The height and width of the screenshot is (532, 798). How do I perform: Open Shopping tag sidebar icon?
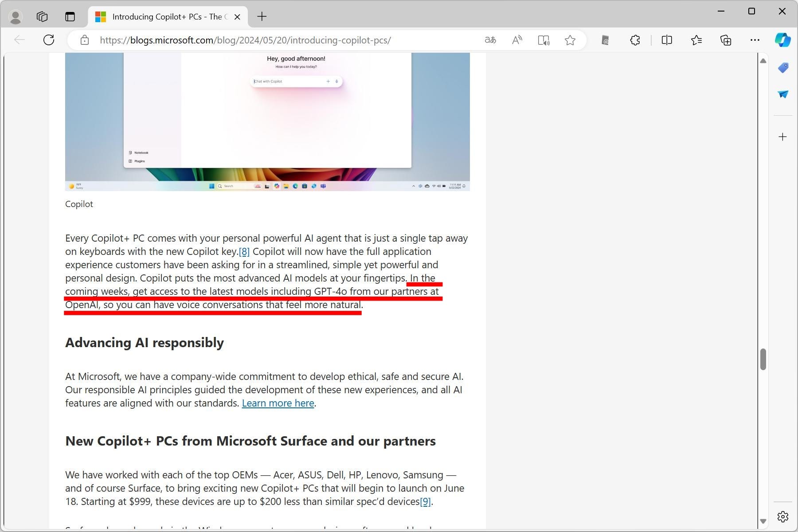click(783, 67)
